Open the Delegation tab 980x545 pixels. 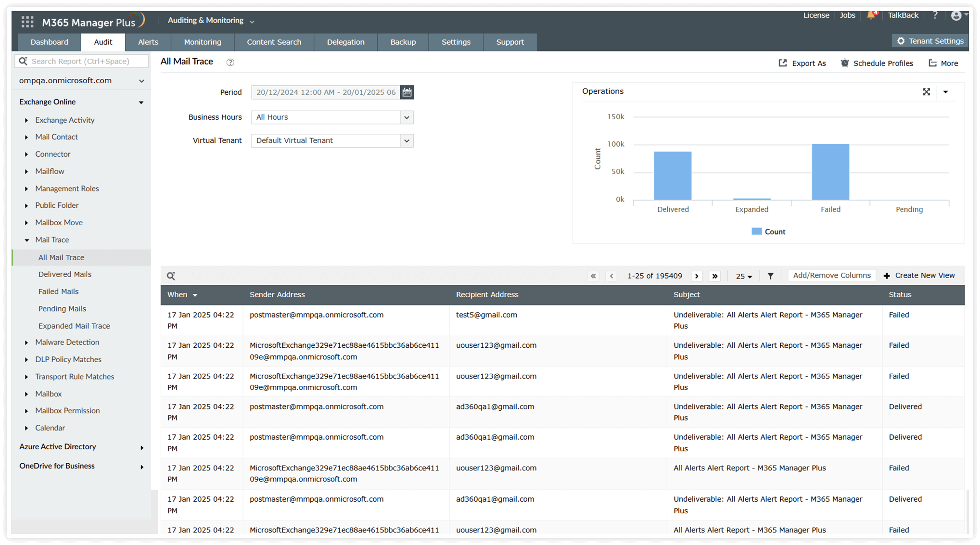pos(345,42)
